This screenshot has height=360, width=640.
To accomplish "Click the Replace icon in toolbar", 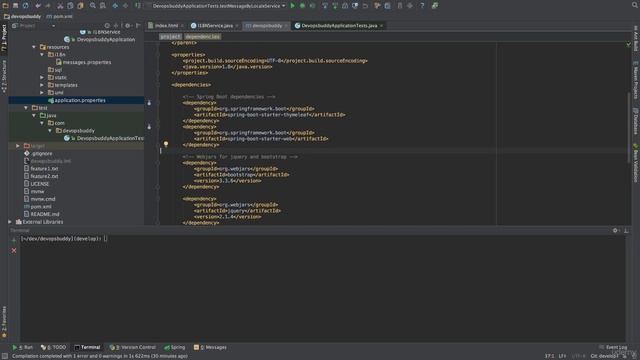I will click(x=103, y=6).
